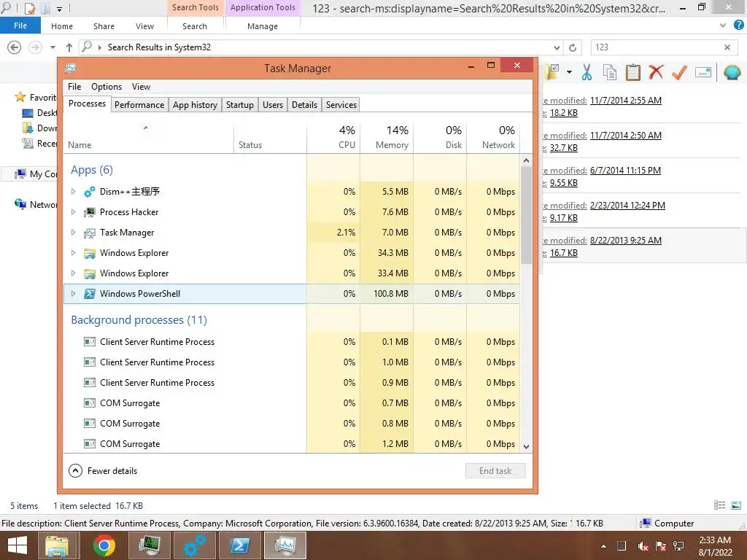Click the Help question mark icon
Image resolution: width=747 pixels, height=560 pixels.
click(x=739, y=26)
